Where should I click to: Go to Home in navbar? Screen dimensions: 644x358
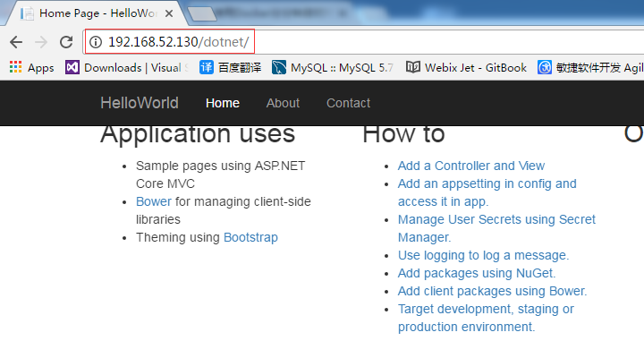click(223, 103)
